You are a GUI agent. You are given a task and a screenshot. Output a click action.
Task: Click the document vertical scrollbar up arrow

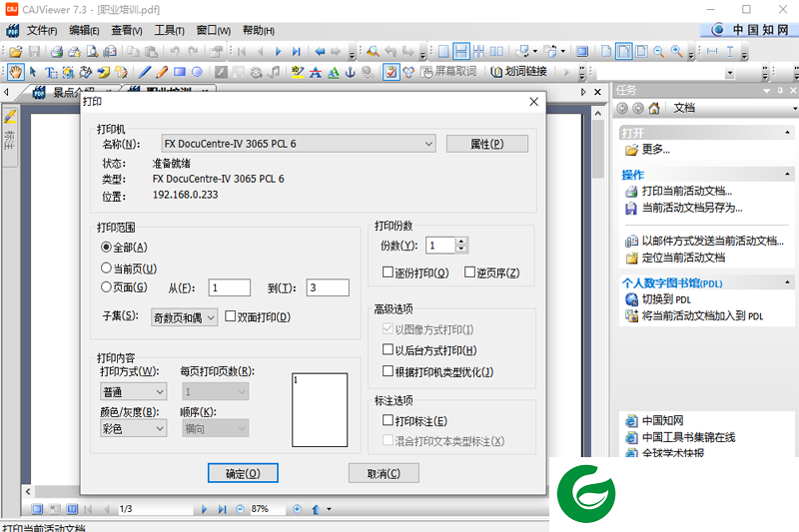598,114
